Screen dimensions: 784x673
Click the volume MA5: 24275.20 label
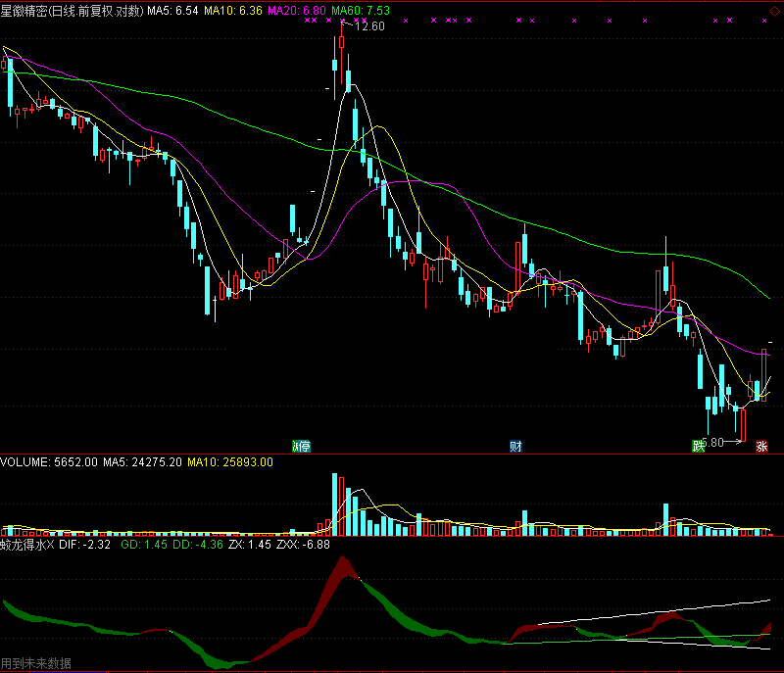coord(142,462)
